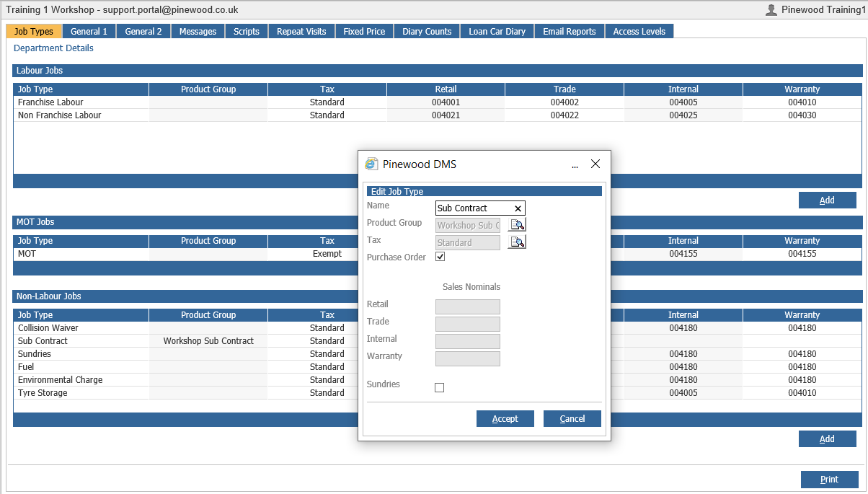Open the dialog ellipsis options
This screenshot has width=868, height=494.
575,165
